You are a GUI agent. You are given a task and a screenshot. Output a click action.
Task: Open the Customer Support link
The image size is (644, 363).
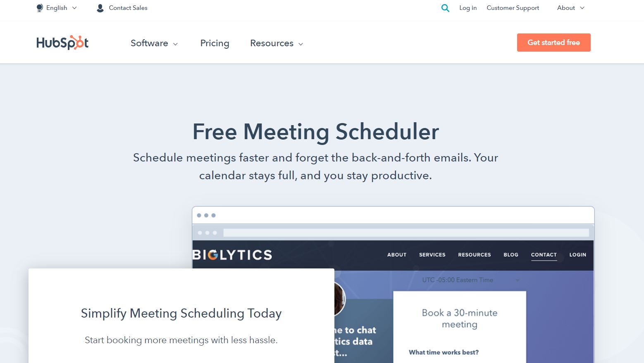(x=513, y=8)
